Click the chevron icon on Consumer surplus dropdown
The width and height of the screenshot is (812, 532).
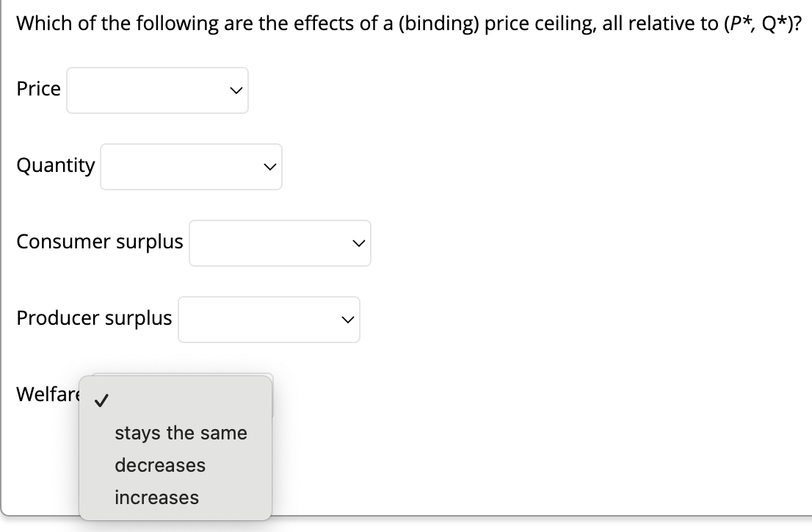(358, 243)
